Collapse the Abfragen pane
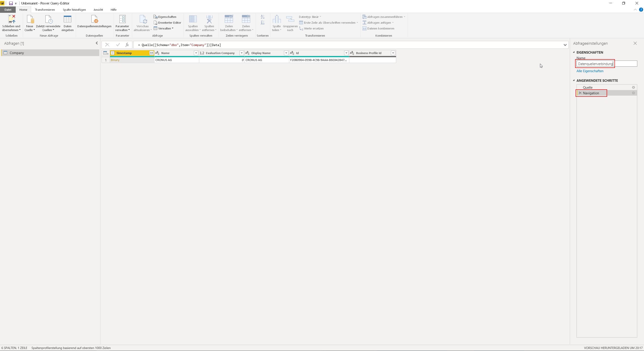 coord(97,43)
